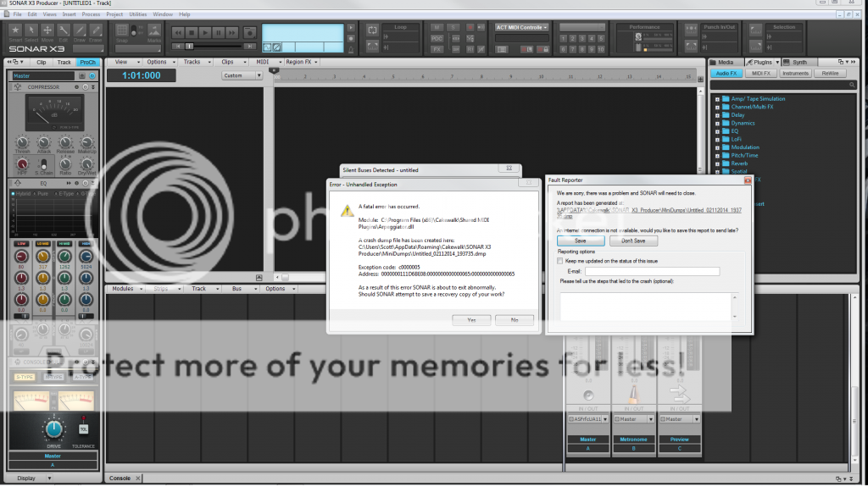Click the Stop transport button
Viewport: 868px width, 487px height.
(x=192, y=33)
